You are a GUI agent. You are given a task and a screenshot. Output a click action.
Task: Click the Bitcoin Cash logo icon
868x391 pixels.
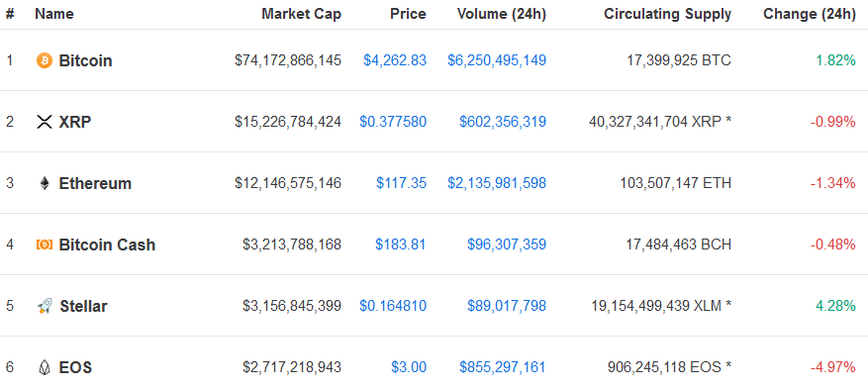45,244
